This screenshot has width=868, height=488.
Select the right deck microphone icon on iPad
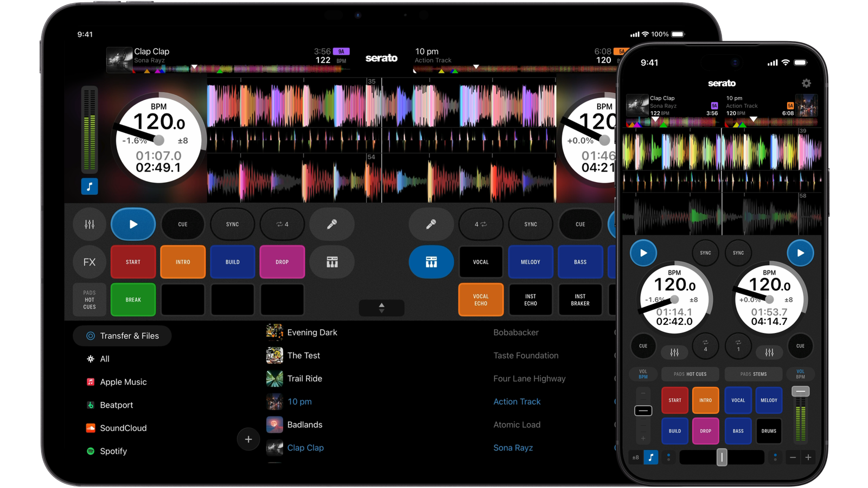click(431, 224)
